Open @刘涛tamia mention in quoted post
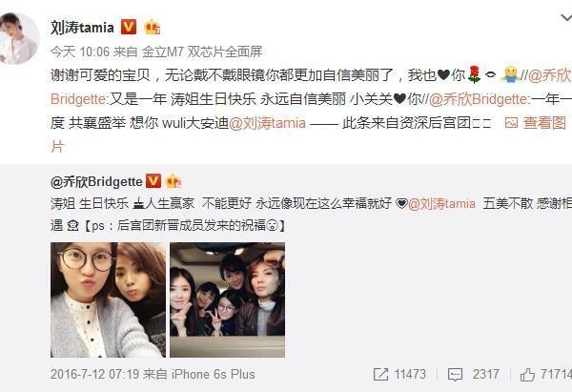This screenshot has width=572, height=392. (441, 204)
